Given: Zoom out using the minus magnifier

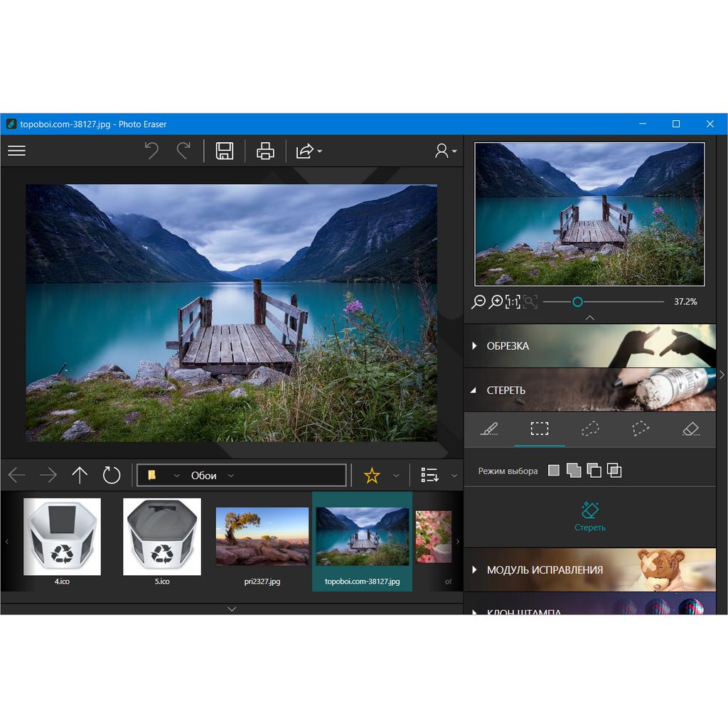Looking at the screenshot, I should [x=478, y=301].
